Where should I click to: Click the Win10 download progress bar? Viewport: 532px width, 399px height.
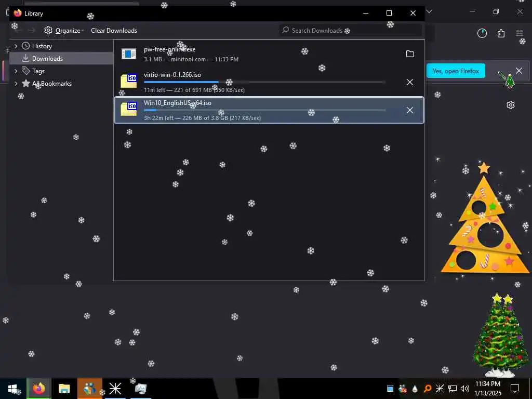pos(264,110)
